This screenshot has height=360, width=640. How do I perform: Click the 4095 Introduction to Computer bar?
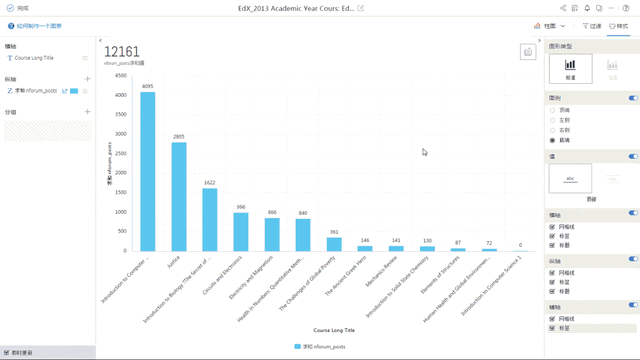[x=148, y=171]
